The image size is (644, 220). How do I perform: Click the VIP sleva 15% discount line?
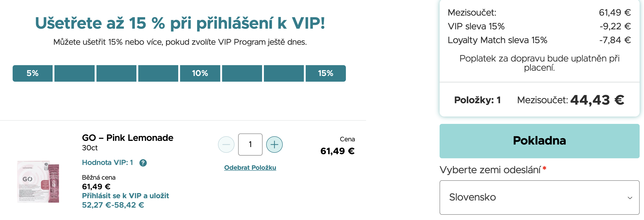coord(476,26)
